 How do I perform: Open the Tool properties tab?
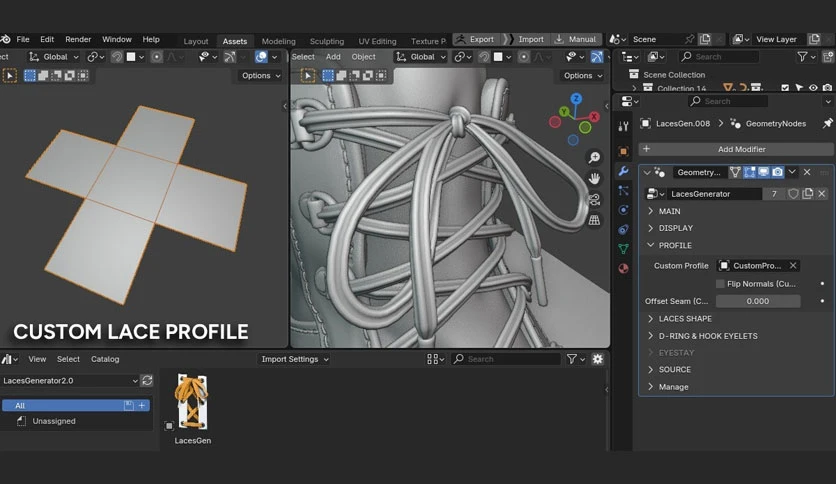(x=623, y=126)
